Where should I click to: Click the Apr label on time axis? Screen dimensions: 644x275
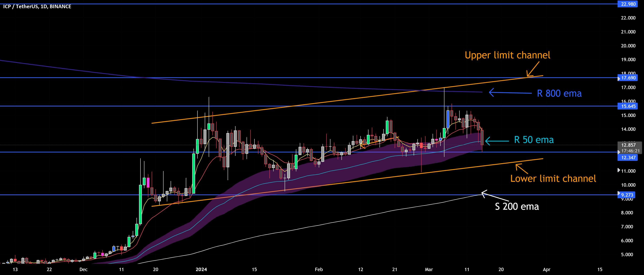pos(547,269)
